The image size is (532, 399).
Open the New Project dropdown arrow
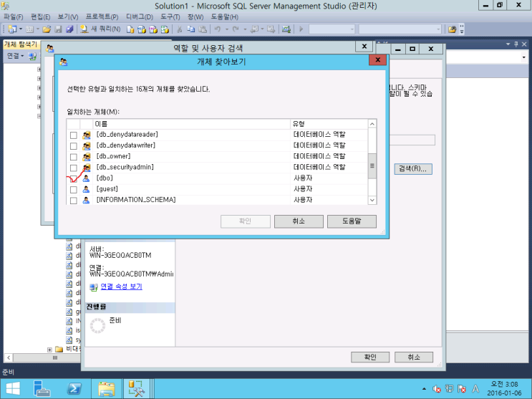(x=20, y=29)
